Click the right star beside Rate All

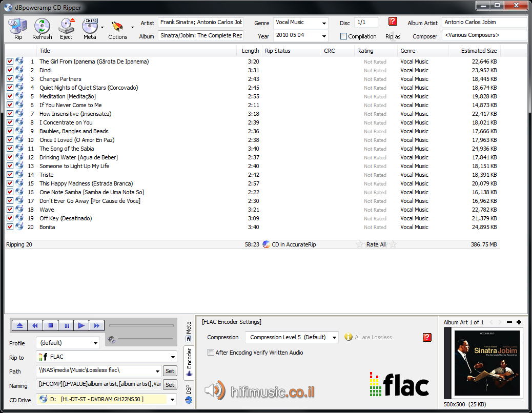pyautogui.click(x=393, y=244)
